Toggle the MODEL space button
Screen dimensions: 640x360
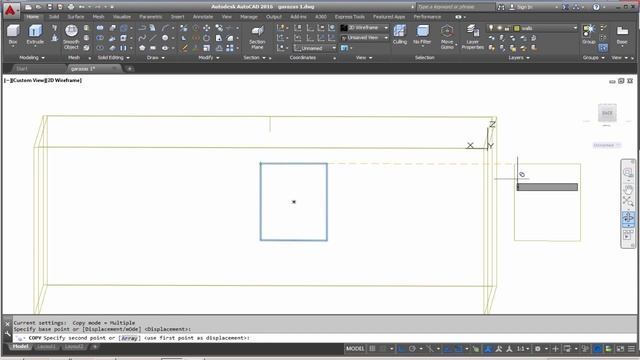pos(355,349)
